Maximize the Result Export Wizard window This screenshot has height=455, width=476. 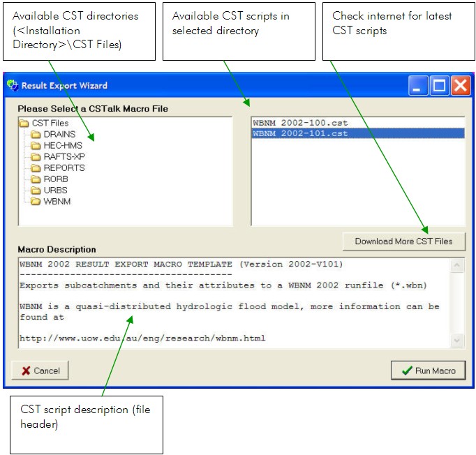tap(439, 86)
